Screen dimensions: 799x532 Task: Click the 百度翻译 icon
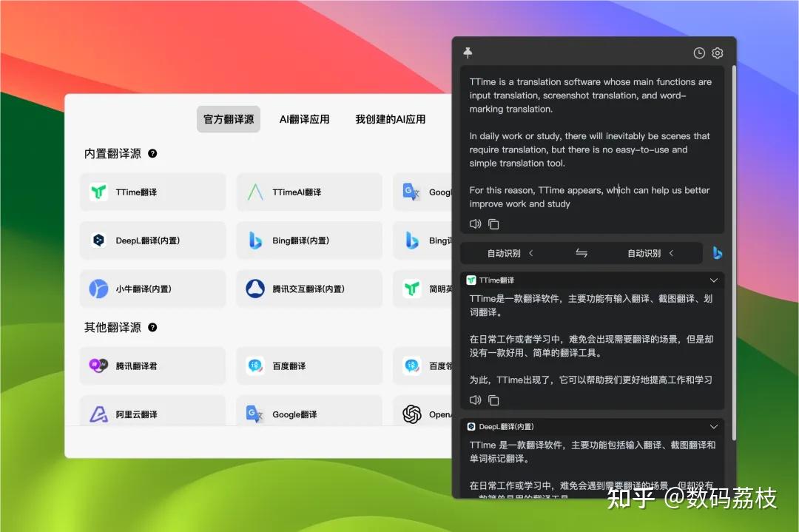pyautogui.click(x=254, y=366)
